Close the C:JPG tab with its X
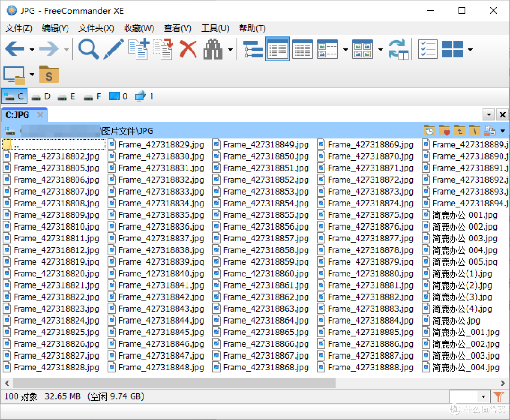This screenshot has height=420, width=510. tap(40, 115)
